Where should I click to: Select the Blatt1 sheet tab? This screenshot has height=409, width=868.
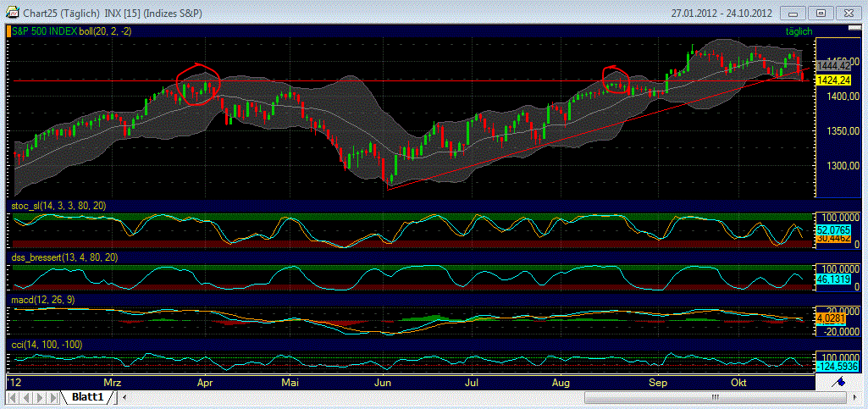click(x=87, y=397)
